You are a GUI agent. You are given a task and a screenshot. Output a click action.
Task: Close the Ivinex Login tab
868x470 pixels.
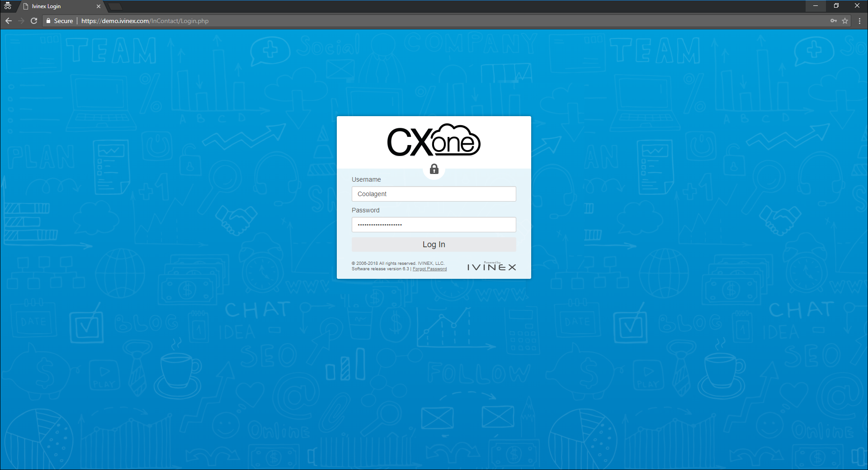(99, 6)
